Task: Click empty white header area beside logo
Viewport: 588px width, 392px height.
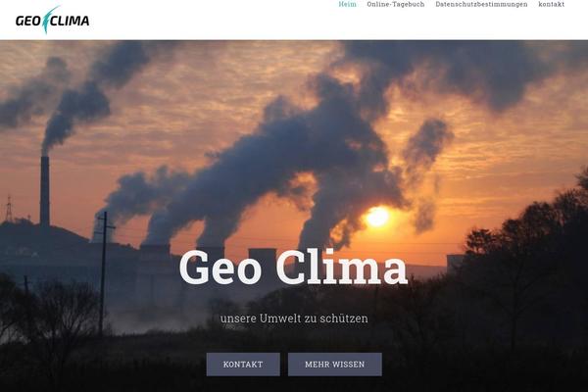Action: [x=214, y=23]
